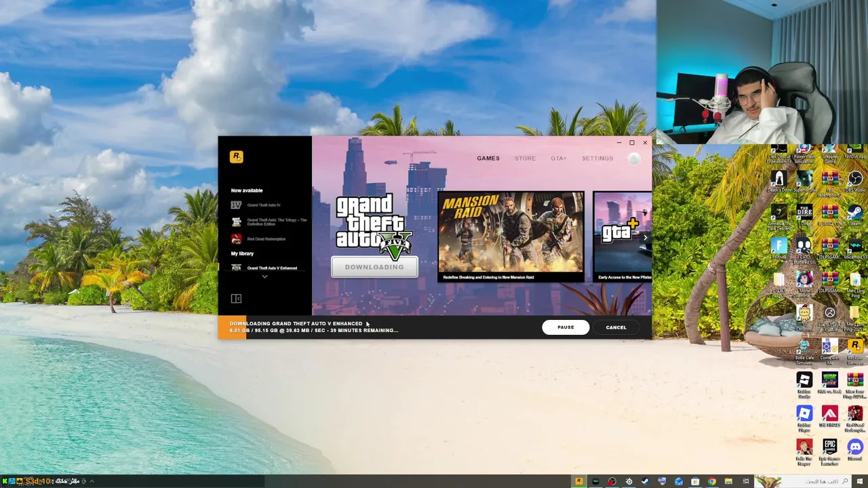Advance the news carousel with right arrow

point(645,238)
